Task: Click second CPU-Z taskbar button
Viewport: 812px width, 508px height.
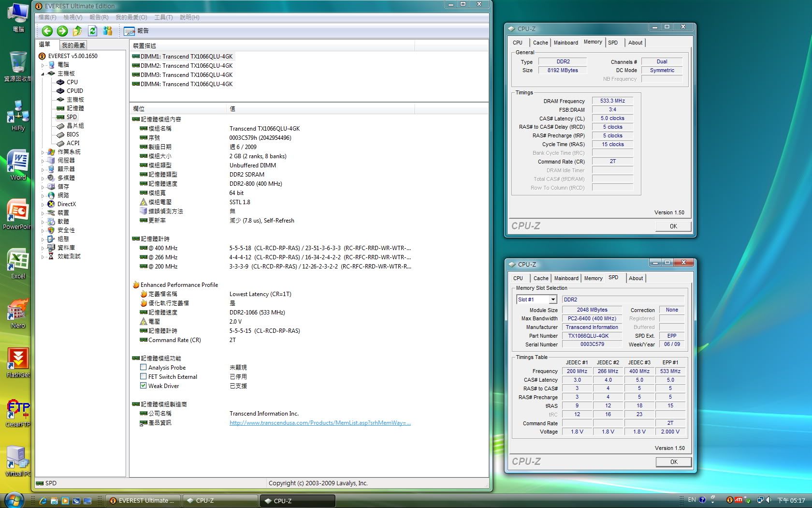Action: pyautogui.click(x=297, y=501)
